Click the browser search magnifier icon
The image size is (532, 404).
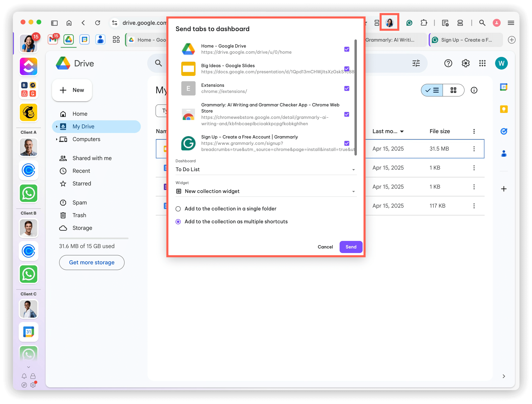click(482, 23)
